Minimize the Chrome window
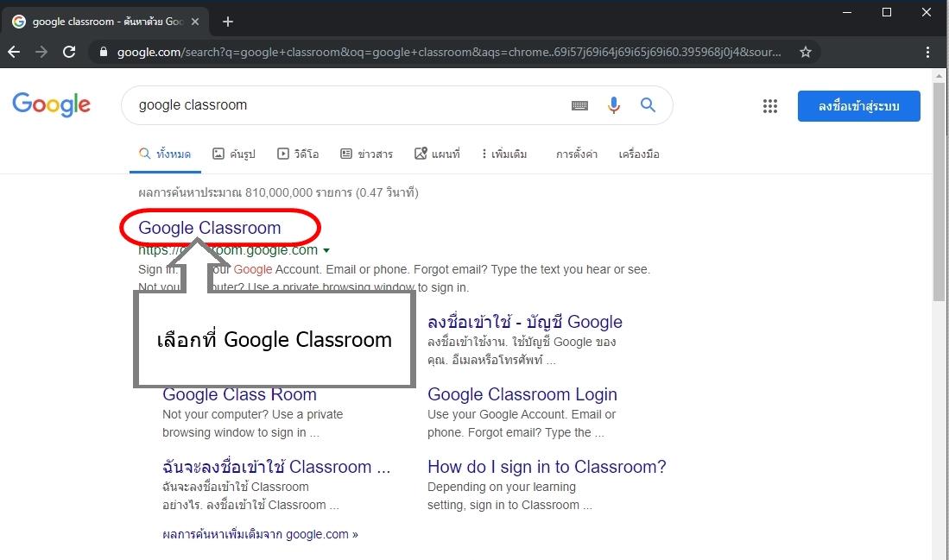949x560 pixels. tap(847, 12)
